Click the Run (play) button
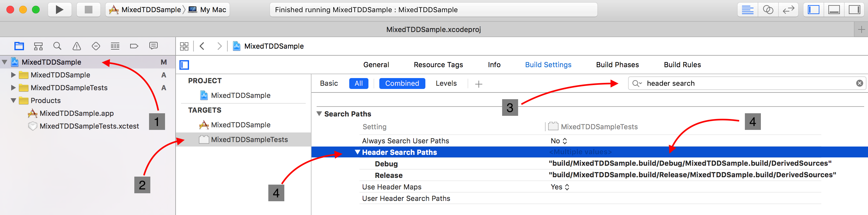The height and width of the screenshot is (215, 868). pyautogui.click(x=59, y=9)
